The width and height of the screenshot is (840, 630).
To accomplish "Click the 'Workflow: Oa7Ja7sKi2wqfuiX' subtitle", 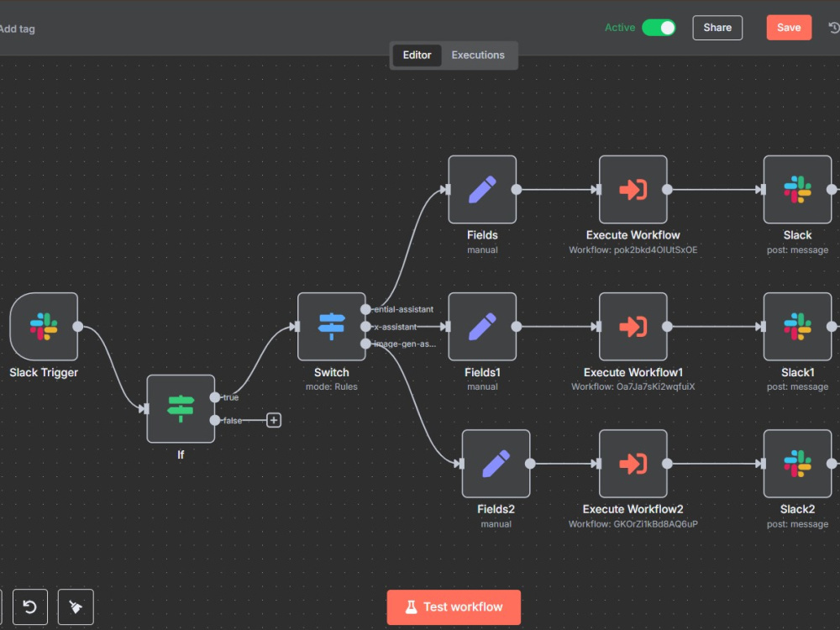I will pos(633,386).
